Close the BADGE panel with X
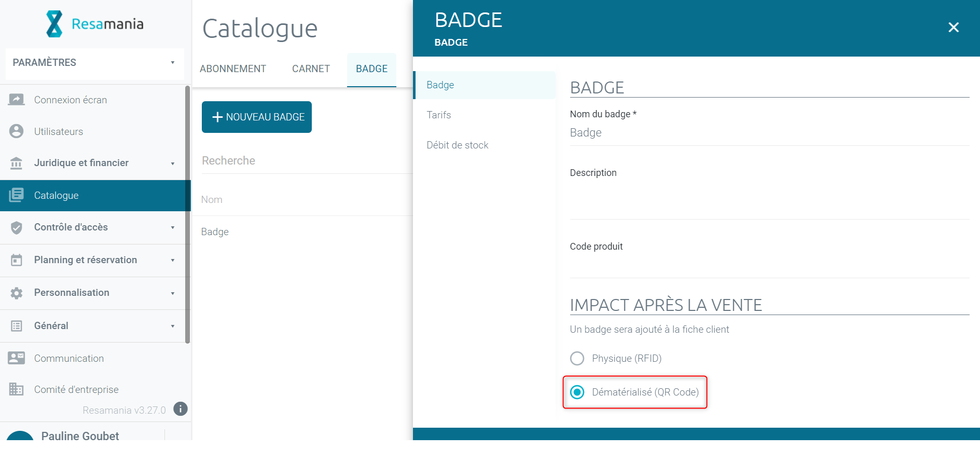This screenshot has height=463, width=980. (x=954, y=28)
